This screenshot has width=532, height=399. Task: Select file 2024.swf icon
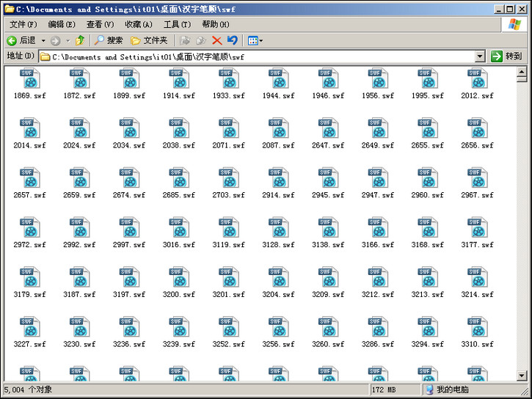point(80,128)
